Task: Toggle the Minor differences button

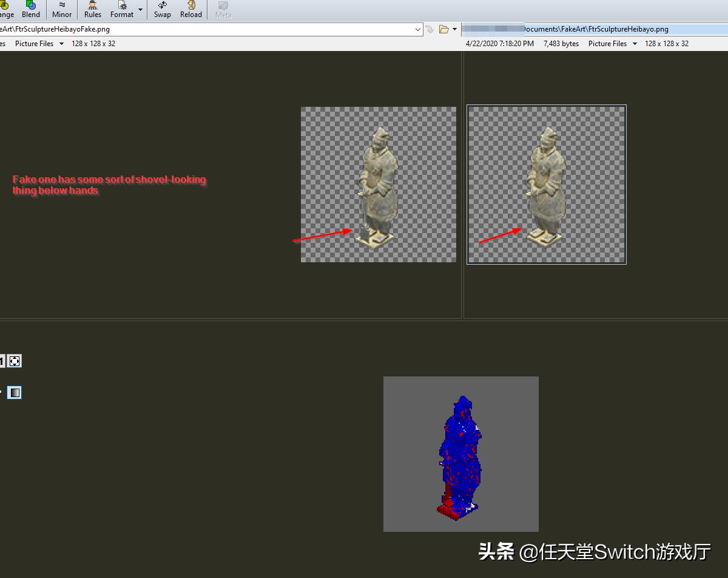Action: tap(62, 10)
